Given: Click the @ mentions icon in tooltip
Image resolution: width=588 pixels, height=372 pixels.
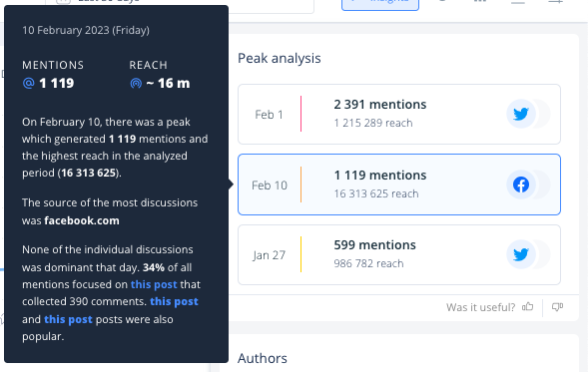Looking at the screenshot, I should click(29, 83).
